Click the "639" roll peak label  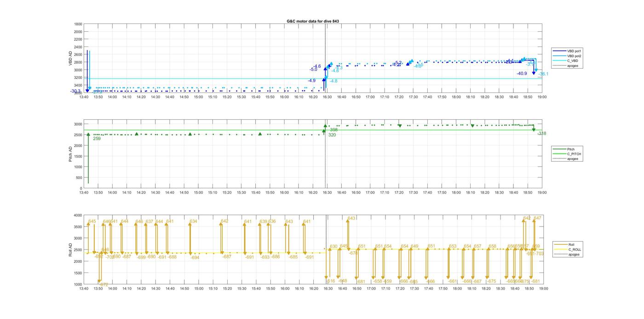(263, 221)
